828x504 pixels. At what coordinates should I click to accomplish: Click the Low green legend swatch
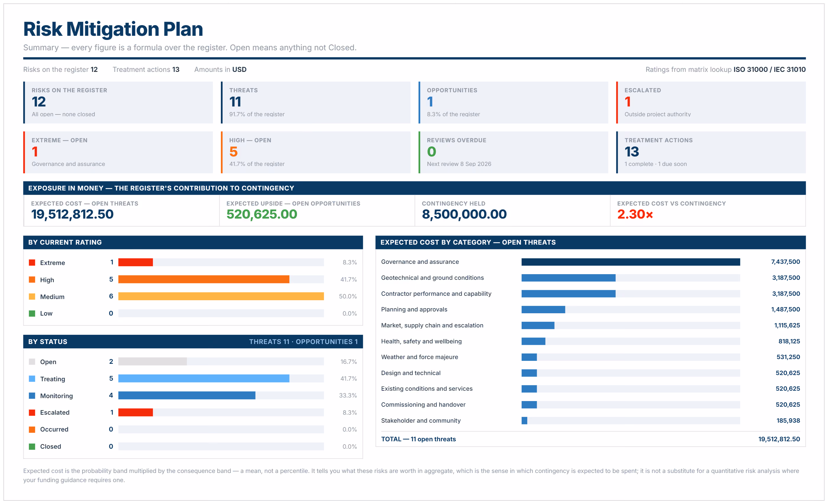(x=32, y=313)
